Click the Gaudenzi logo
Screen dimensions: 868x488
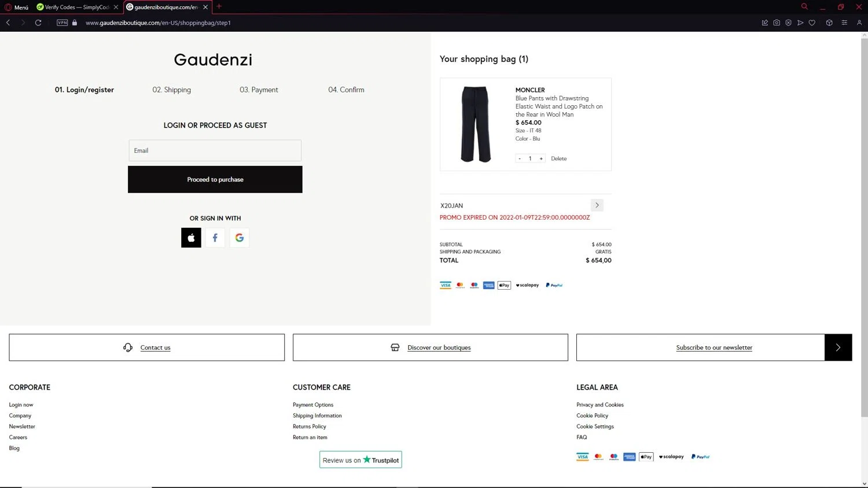213,60
